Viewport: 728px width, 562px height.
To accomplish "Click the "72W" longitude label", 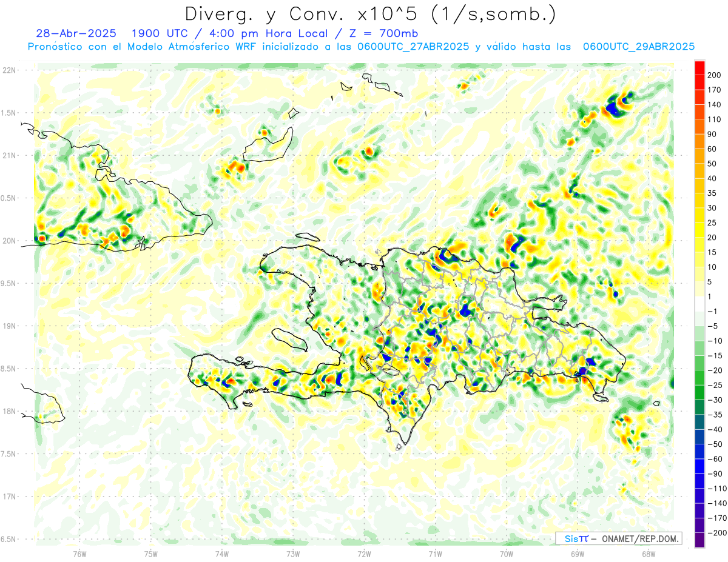I will 364,554.
